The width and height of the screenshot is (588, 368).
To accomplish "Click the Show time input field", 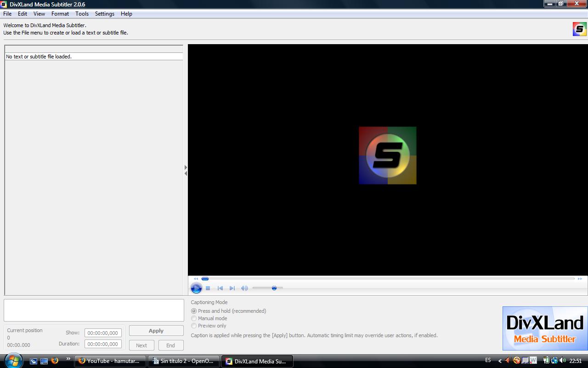I will [103, 333].
